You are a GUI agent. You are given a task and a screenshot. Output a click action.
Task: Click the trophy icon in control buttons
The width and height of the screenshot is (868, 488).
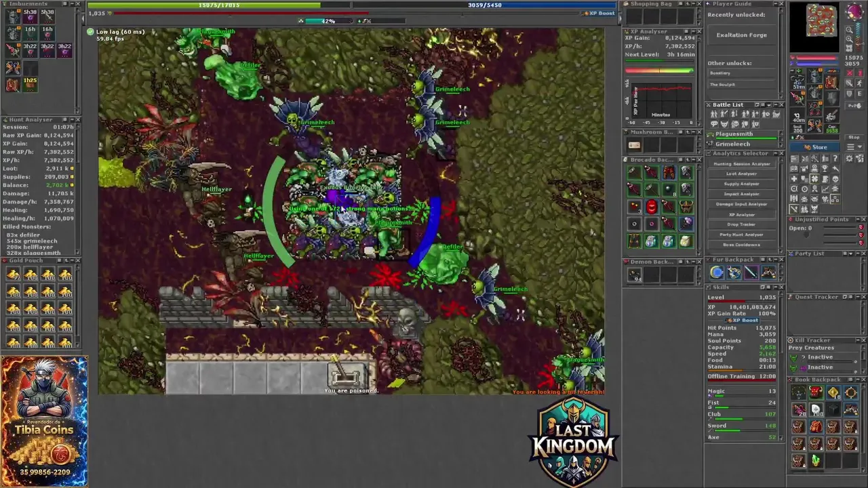[x=825, y=169]
